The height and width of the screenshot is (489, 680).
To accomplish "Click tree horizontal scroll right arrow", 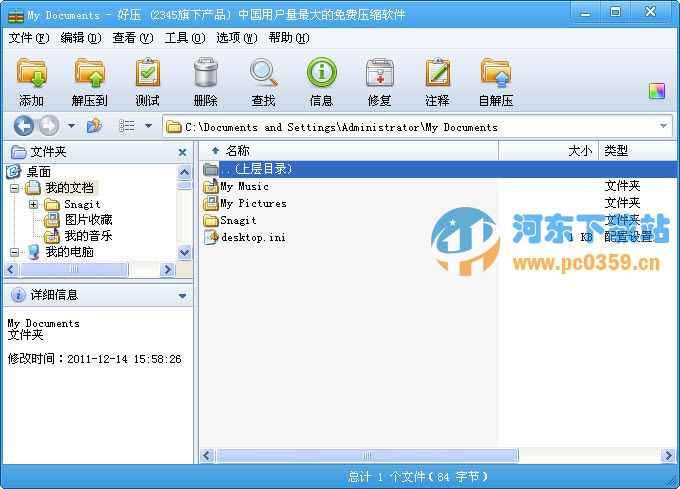I will point(167,270).
